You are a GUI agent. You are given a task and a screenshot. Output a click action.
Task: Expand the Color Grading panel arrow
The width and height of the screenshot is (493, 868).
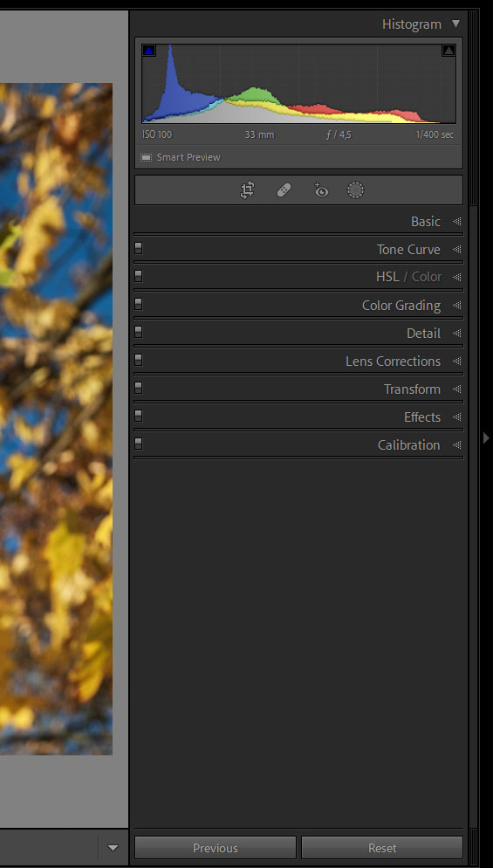456,305
